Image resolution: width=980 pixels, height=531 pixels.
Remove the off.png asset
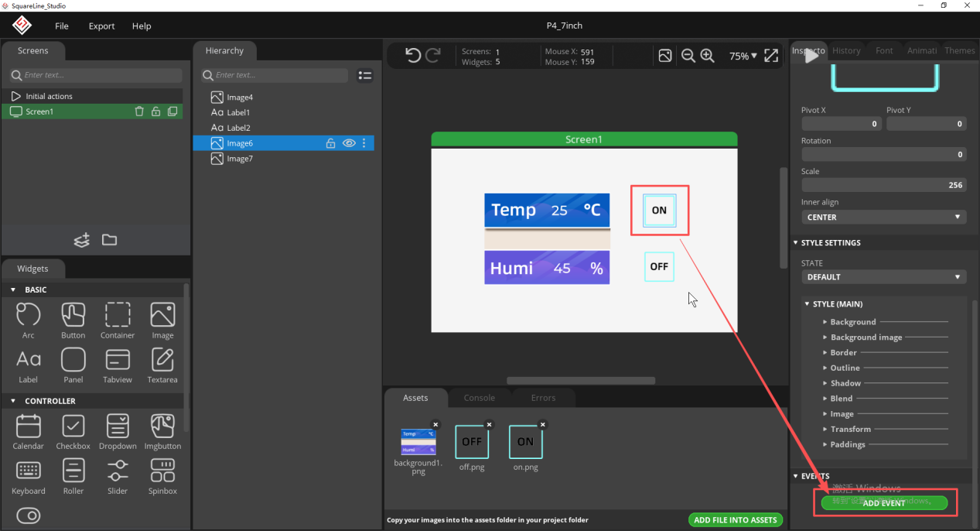click(x=489, y=424)
